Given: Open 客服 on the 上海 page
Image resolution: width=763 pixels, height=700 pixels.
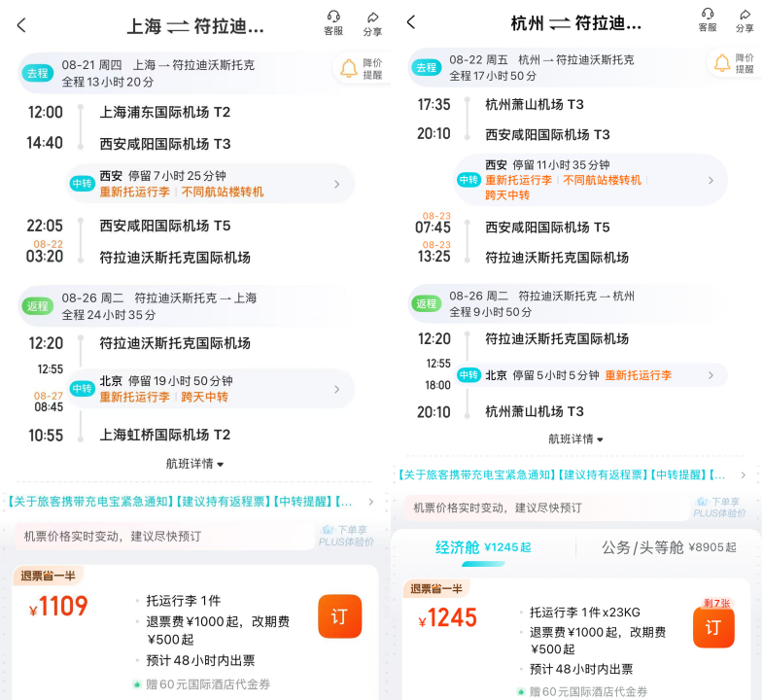Looking at the screenshot, I should coord(333,23).
